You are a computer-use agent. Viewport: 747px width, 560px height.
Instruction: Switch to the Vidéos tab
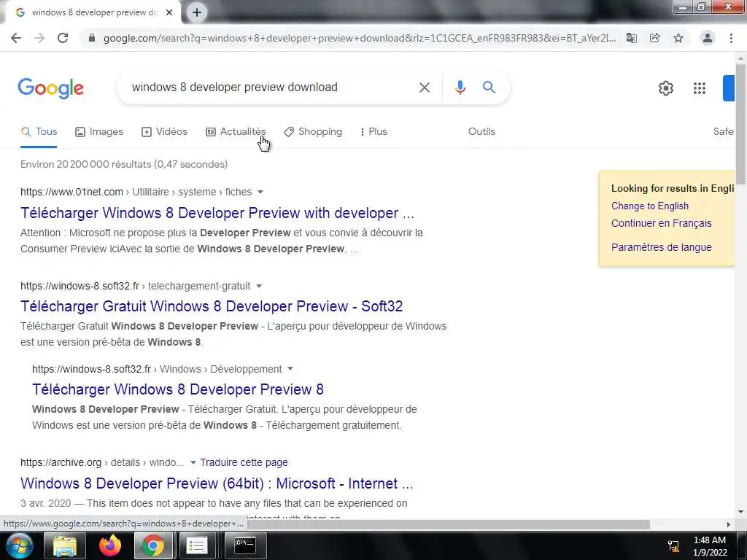[x=164, y=132]
